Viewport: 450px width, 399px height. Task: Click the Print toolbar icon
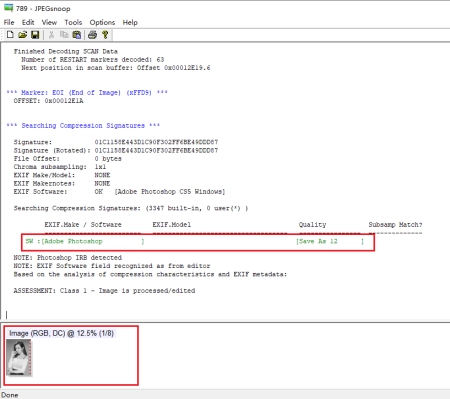tap(93, 35)
